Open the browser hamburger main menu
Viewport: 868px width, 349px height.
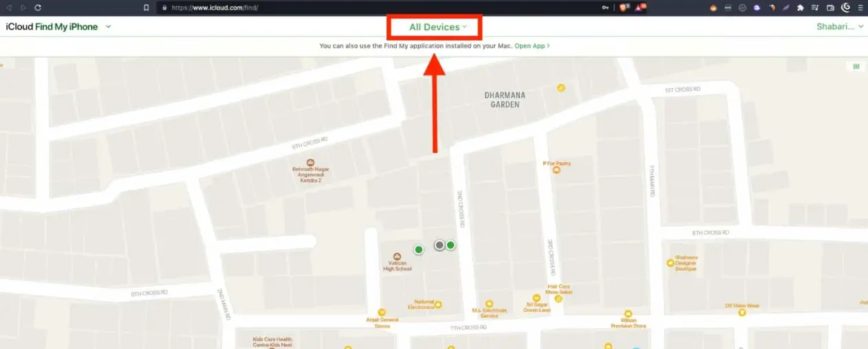(859, 8)
